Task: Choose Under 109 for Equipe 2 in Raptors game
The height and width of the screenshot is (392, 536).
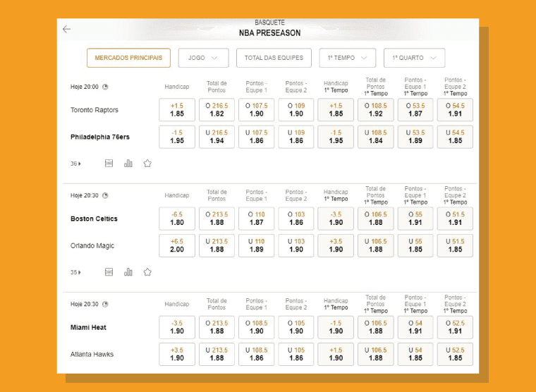Action: point(296,137)
